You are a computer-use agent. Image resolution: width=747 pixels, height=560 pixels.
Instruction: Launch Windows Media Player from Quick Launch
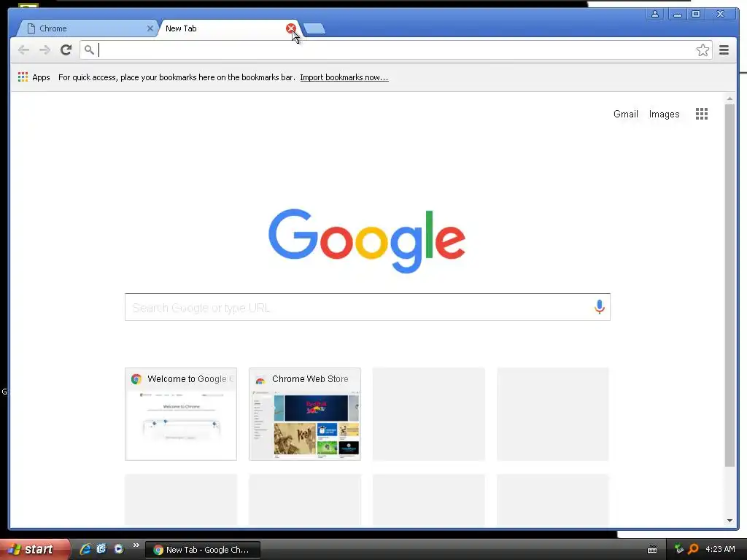click(118, 549)
